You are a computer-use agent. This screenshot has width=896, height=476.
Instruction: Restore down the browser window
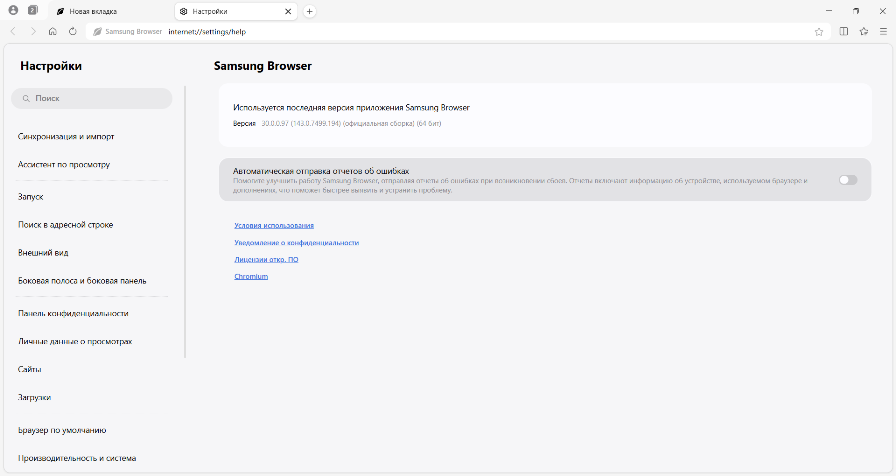[x=855, y=11]
